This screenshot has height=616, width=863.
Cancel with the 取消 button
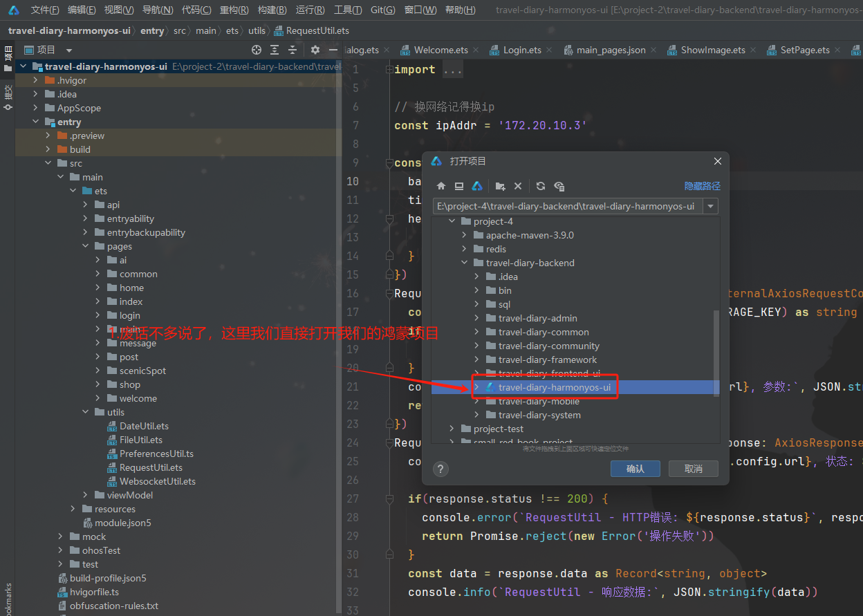pos(693,469)
